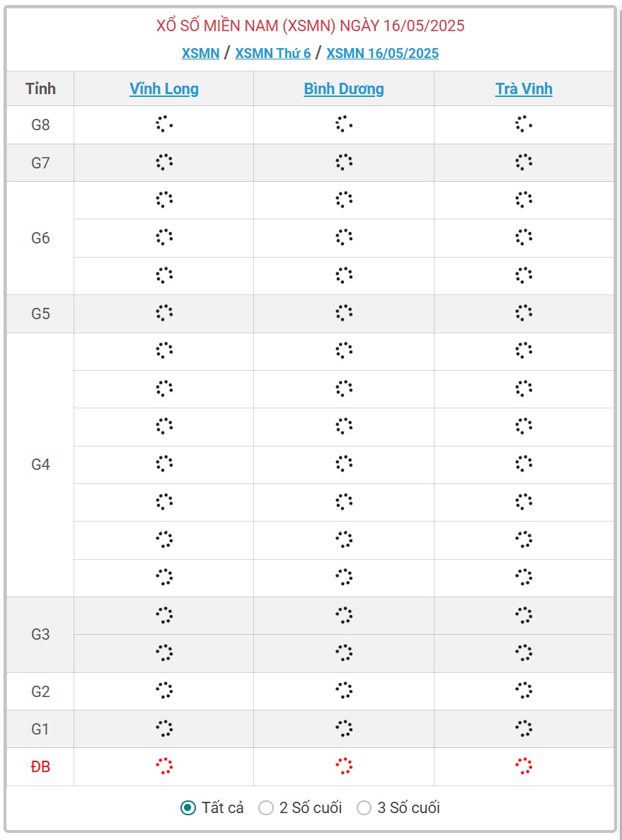Screen dimensions: 622x840
Task: Click Trà Vinh G2 loading spinner
Action: [x=524, y=690]
